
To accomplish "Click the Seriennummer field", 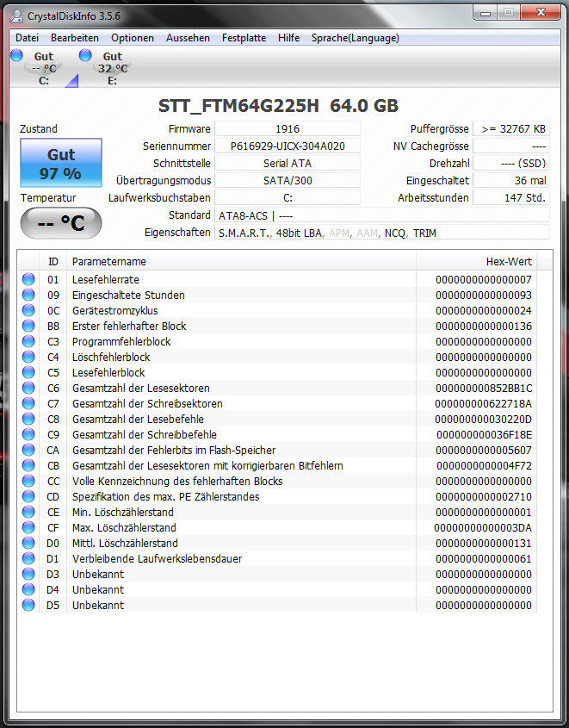I will (288, 146).
